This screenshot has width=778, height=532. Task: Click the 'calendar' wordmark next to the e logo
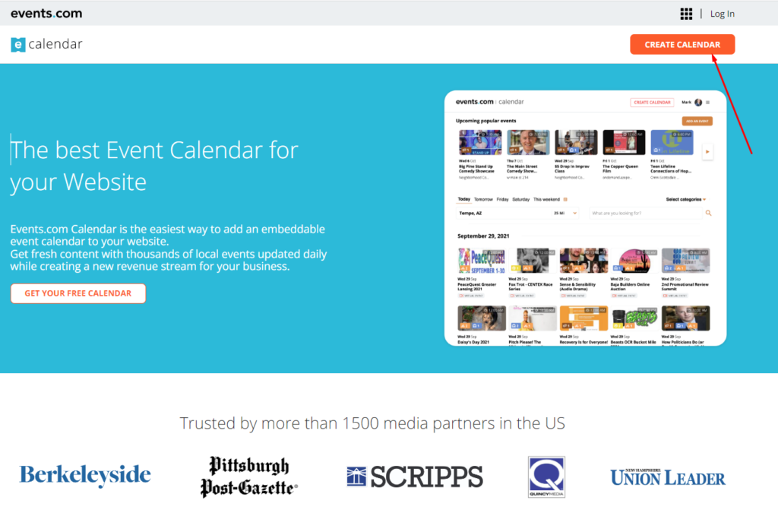55,44
